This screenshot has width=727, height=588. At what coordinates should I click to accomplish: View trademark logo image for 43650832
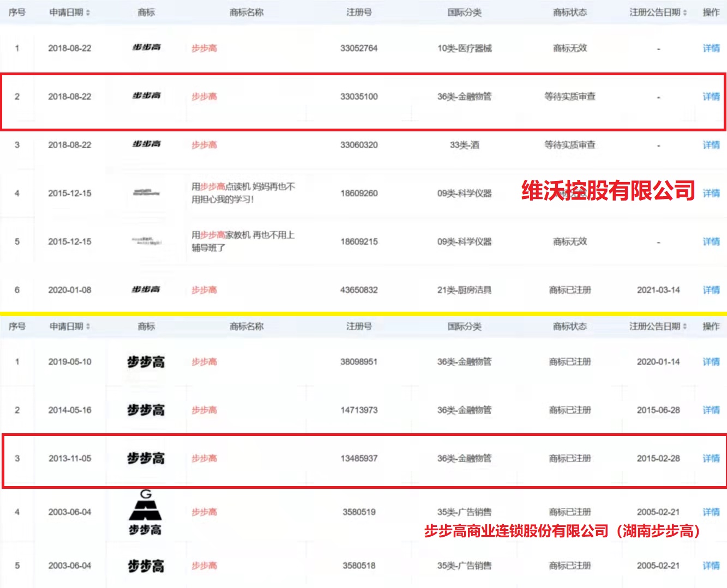tap(146, 289)
